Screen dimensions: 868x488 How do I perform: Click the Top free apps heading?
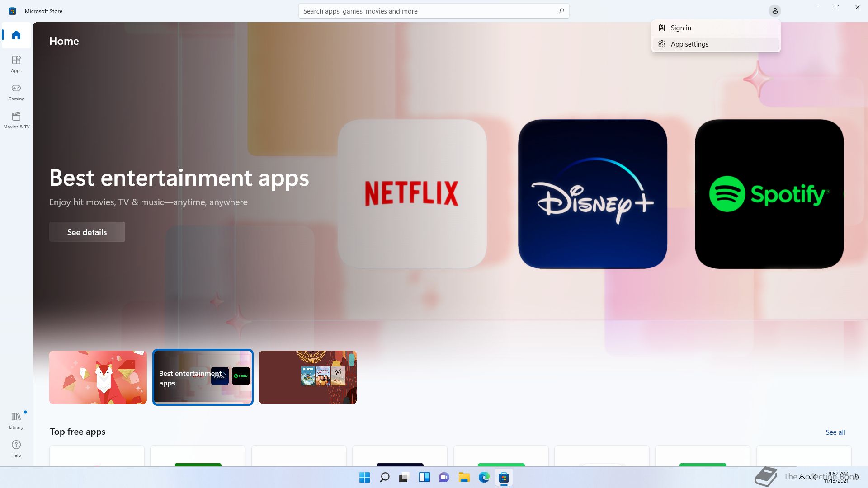pyautogui.click(x=78, y=432)
